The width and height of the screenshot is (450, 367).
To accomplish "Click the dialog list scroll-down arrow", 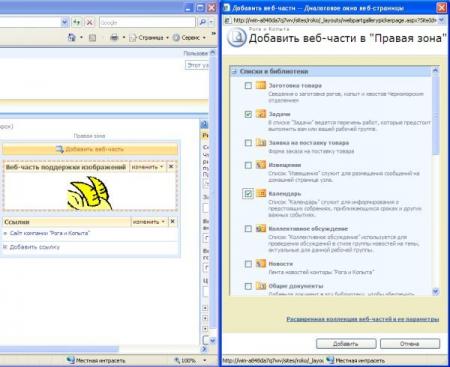I will click(435, 292).
